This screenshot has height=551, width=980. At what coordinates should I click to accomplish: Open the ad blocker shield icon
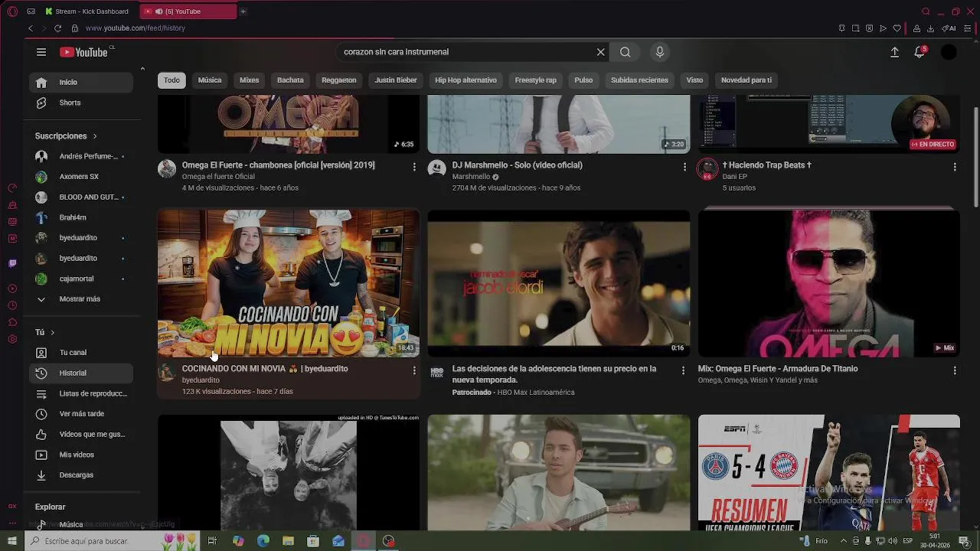coord(869,28)
